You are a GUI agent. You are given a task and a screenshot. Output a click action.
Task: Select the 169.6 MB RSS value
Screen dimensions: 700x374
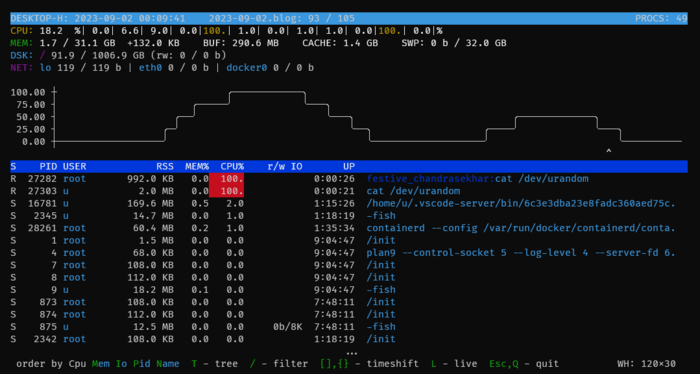click(x=150, y=204)
